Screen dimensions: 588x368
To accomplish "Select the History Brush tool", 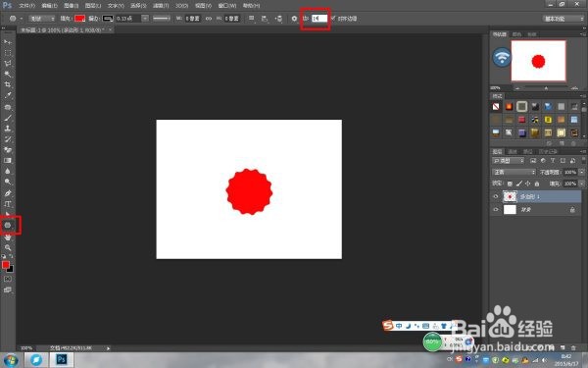I will point(8,139).
